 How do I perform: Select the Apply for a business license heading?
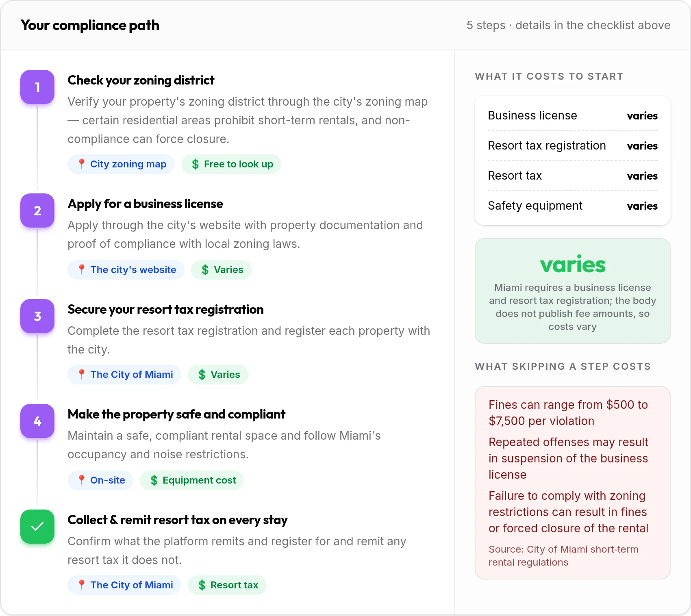coord(145,204)
